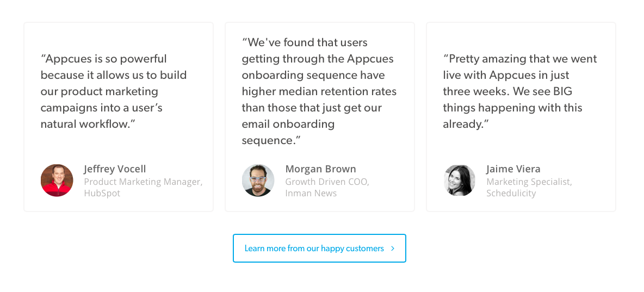The image size is (644, 292).
Task: Click 'We've found that users' opening line
Action: pos(305,42)
